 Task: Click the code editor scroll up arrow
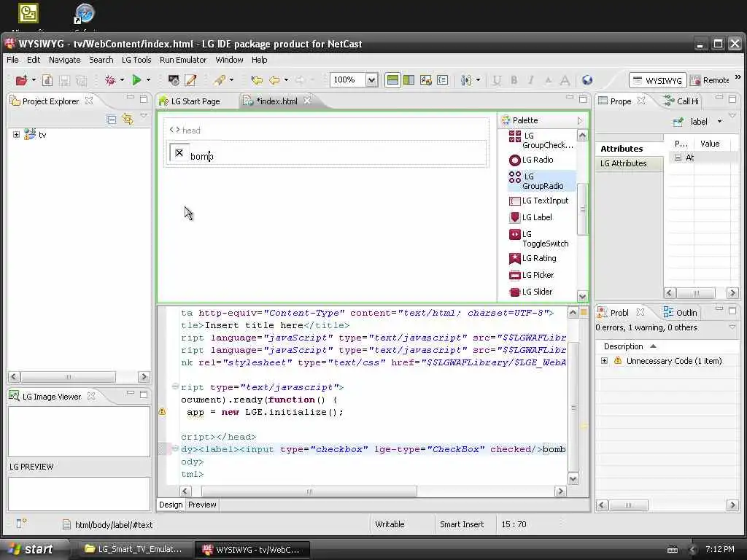tap(573, 312)
